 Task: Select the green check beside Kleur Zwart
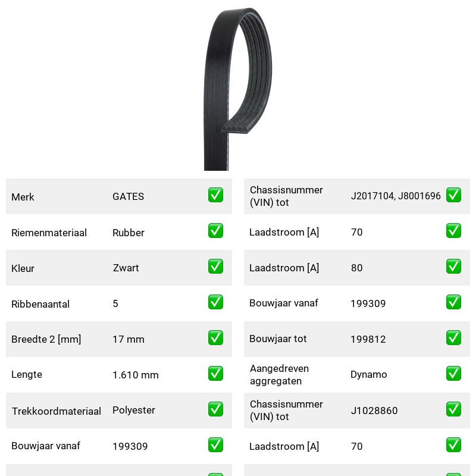215,266
